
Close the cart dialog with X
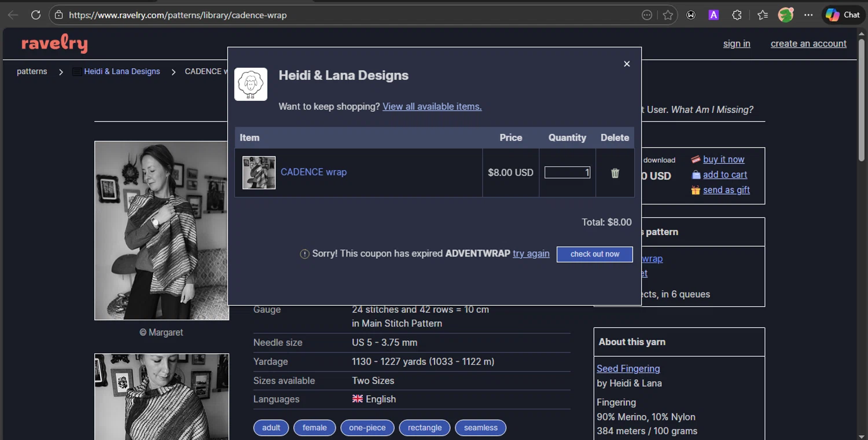627,64
